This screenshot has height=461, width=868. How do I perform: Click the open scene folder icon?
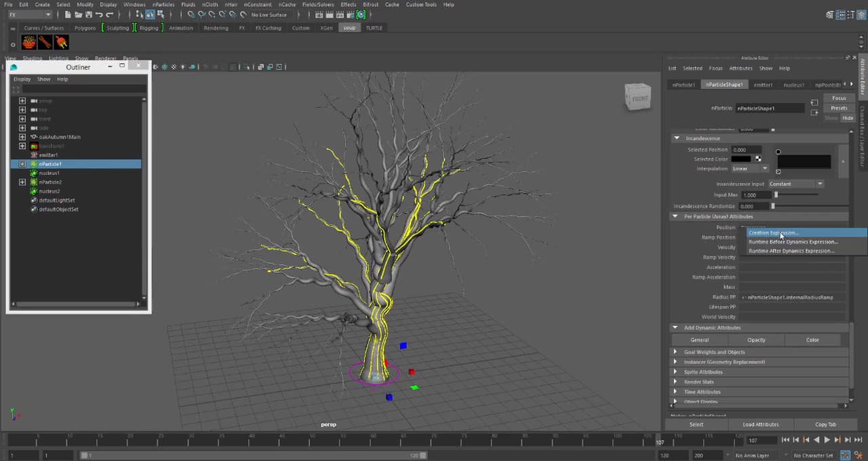coord(79,15)
